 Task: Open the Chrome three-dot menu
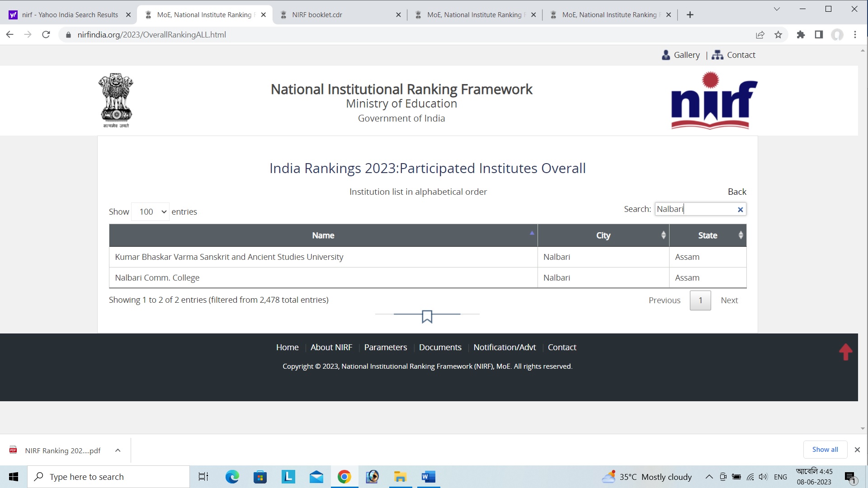tap(855, 35)
